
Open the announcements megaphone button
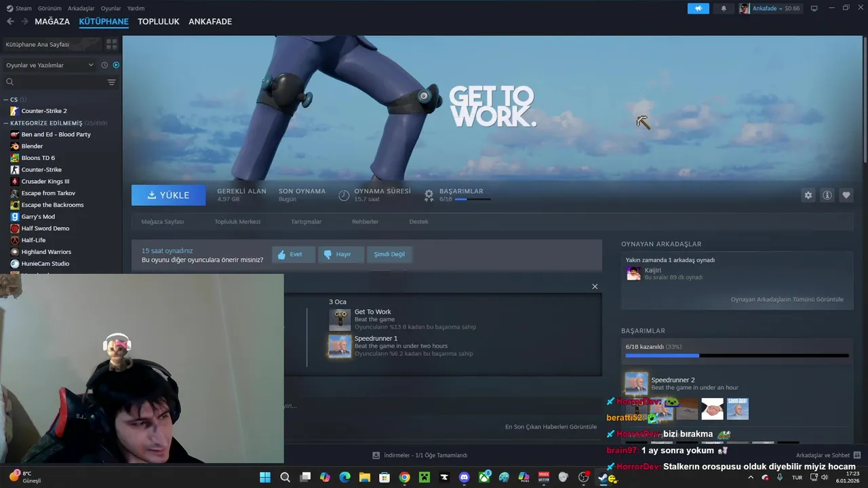click(x=698, y=8)
